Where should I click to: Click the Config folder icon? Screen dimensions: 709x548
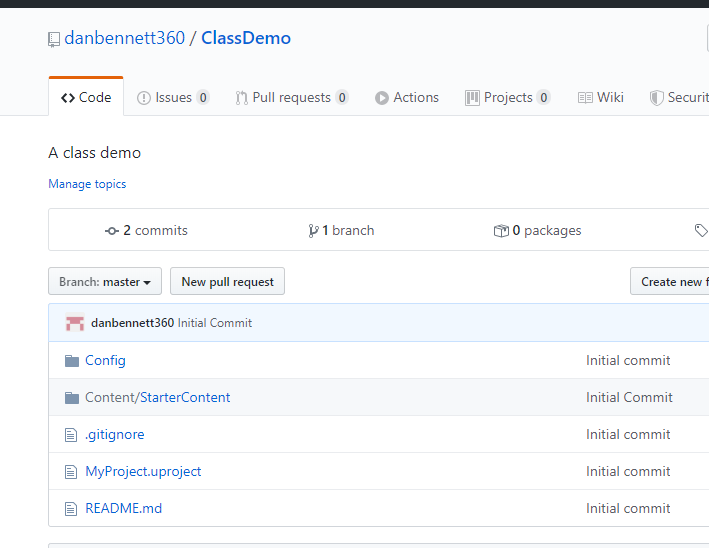point(71,360)
